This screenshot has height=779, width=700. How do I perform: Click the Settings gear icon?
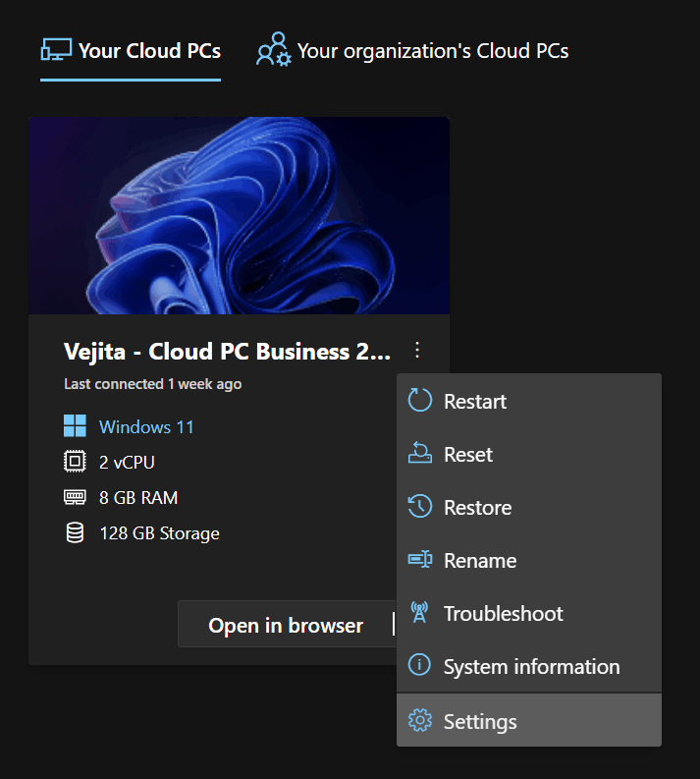420,720
